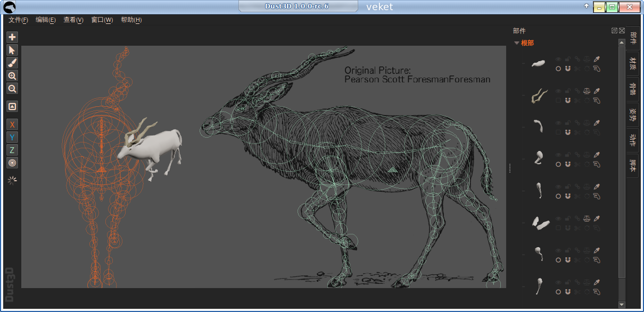644x312 pixels.
Task: Toggle the radius lock concentric-circles button
Action: tap(12, 163)
